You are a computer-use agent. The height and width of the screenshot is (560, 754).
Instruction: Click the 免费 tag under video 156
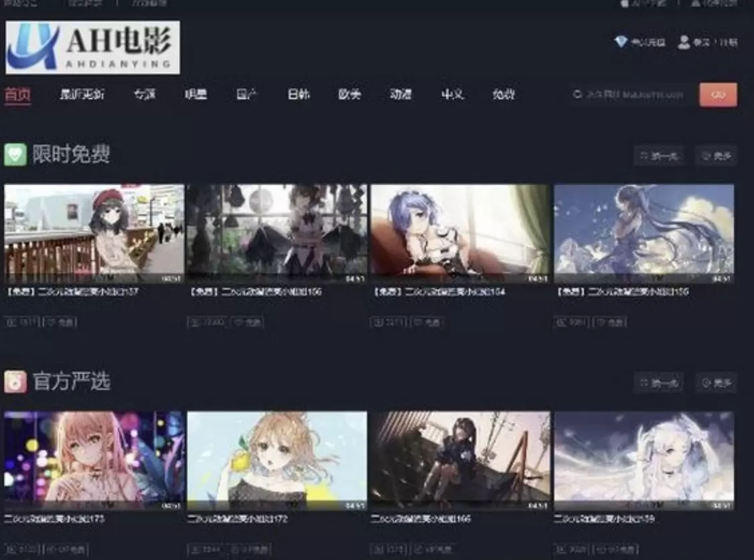click(x=248, y=322)
